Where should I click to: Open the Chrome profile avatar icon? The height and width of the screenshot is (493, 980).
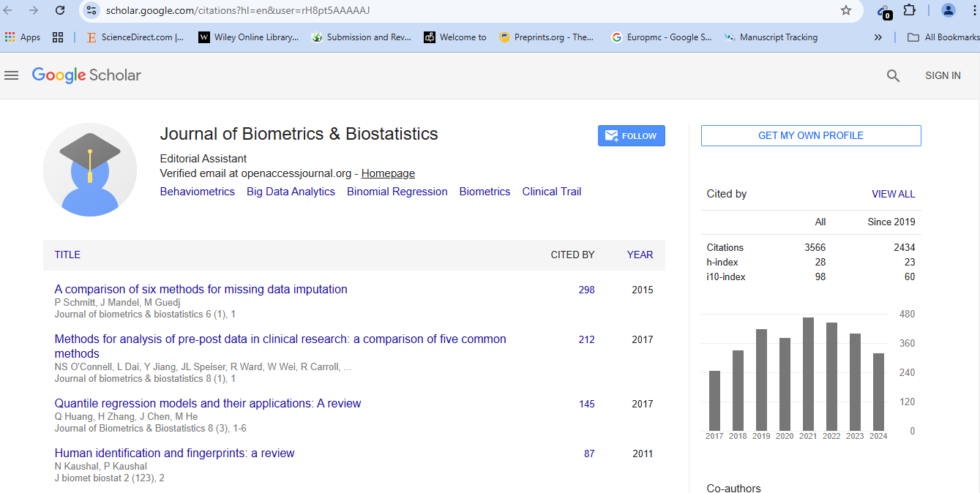coord(948,10)
